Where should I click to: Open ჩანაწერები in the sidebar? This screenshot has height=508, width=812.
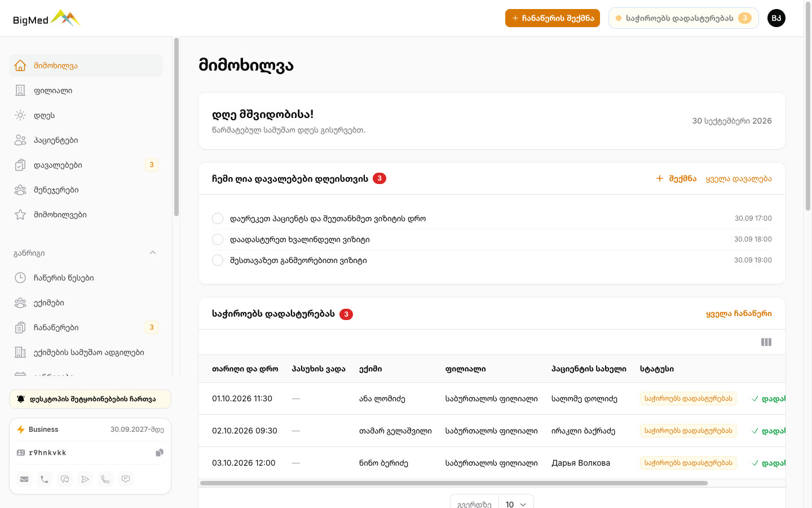click(x=86, y=327)
